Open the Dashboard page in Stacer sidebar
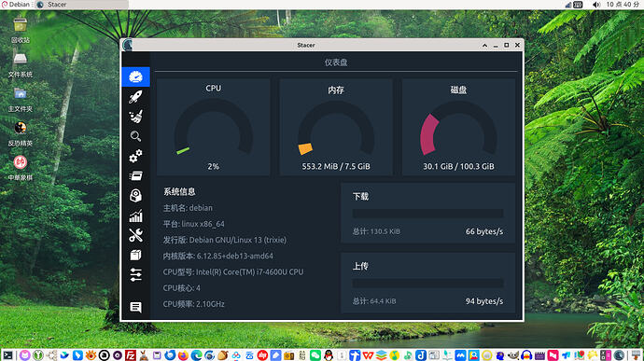The height and width of the screenshot is (361, 644). pos(135,76)
